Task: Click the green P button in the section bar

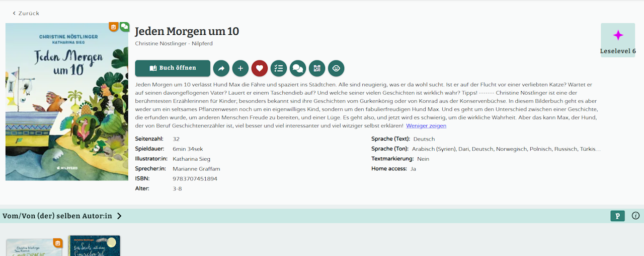Action: click(x=617, y=216)
